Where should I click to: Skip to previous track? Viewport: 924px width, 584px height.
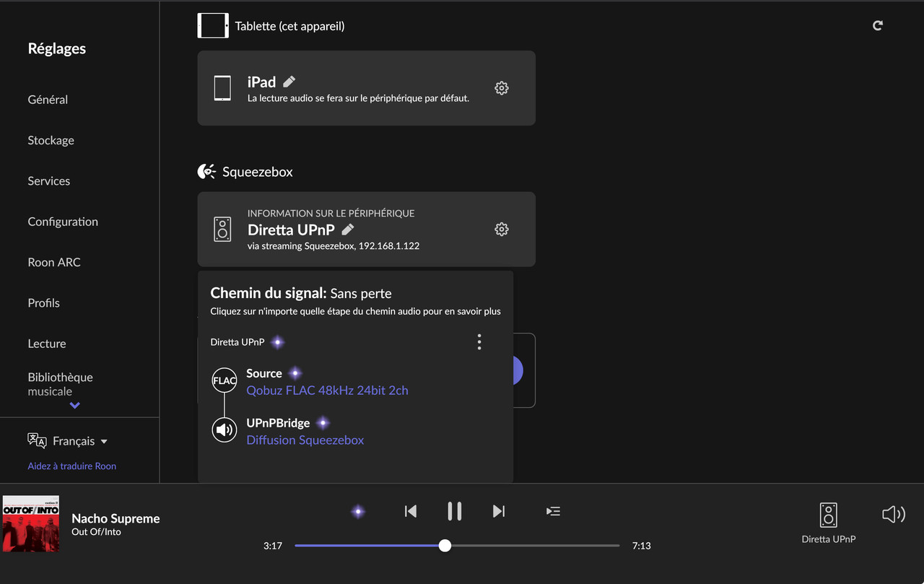[x=411, y=511]
